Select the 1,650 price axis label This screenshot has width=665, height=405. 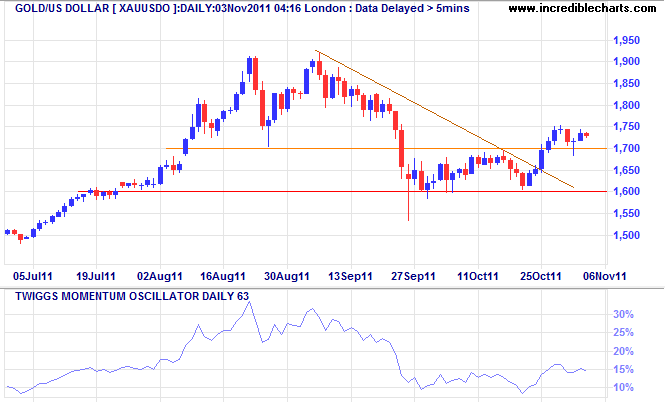626,170
